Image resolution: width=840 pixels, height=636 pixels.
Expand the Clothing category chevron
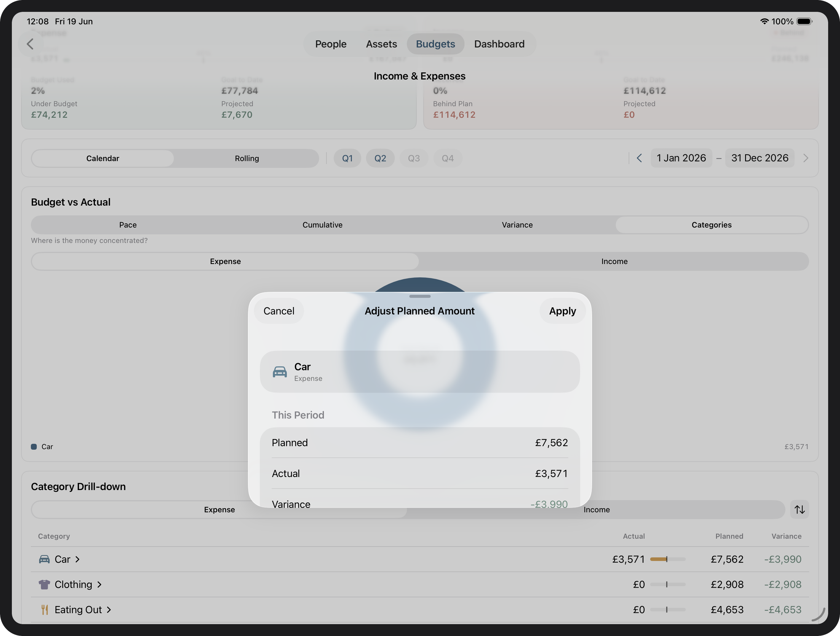coord(99,584)
